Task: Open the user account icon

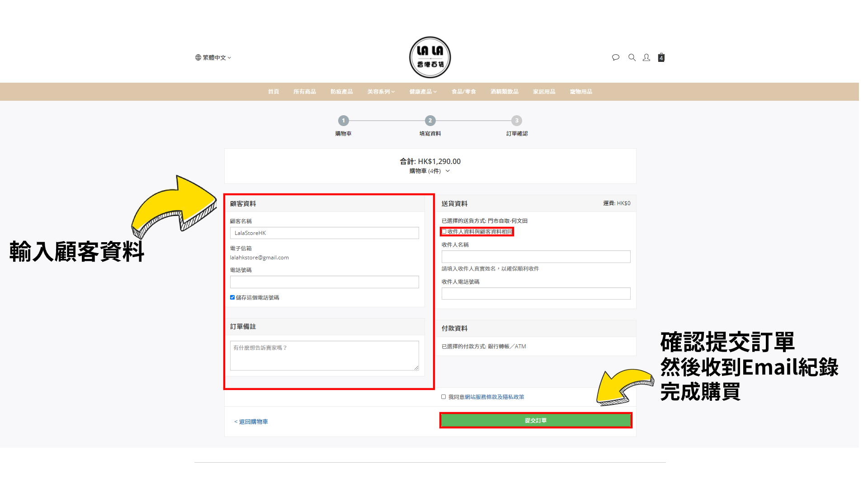Action: (x=646, y=57)
